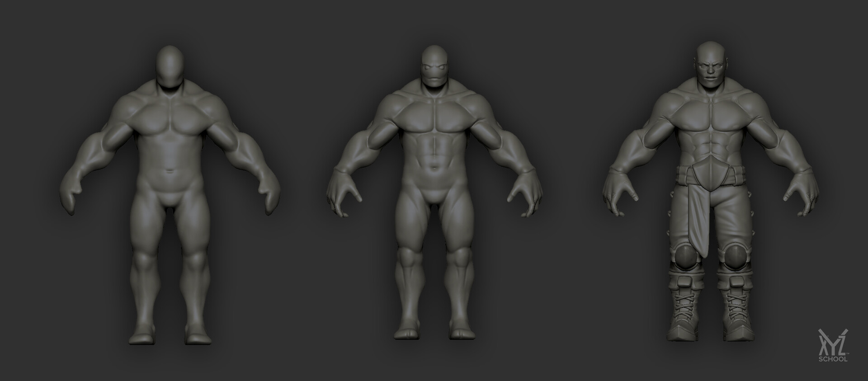Select the smooth faceless blockout figure
The width and height of the screenshot is (868, 381).
pyautogui.click(x=170, y=195)
